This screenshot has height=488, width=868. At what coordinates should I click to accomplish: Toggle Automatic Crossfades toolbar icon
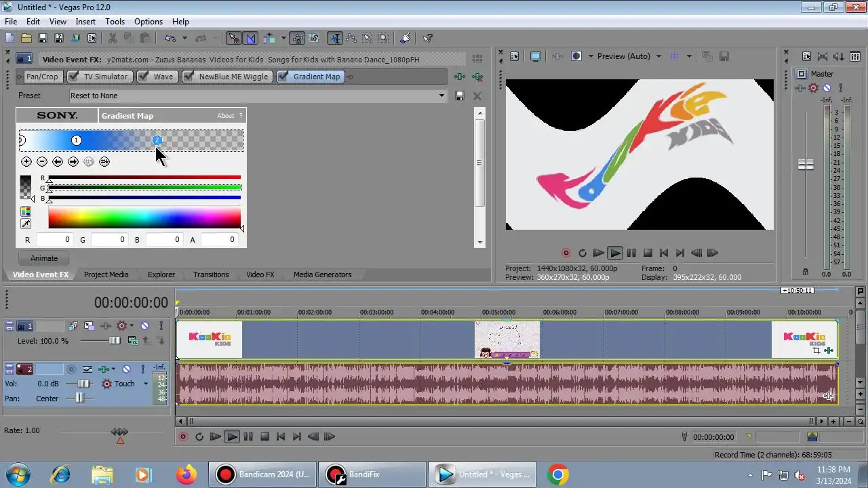coord(250,39)
